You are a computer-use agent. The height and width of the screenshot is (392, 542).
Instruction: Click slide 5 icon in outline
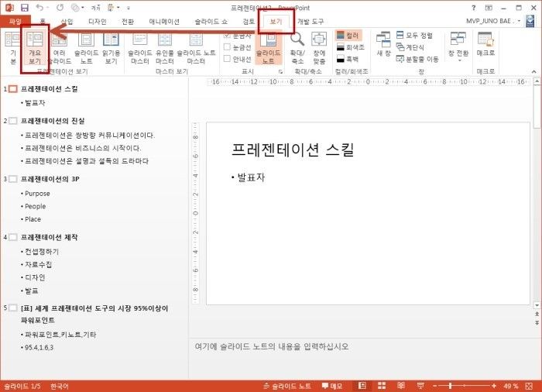[x=13, y=308]
